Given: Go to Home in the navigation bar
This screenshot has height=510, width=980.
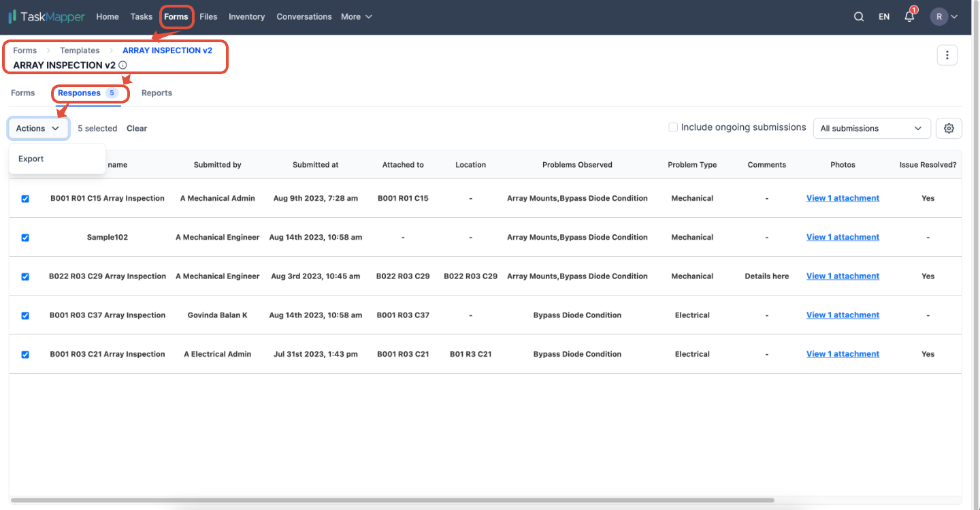Looking at the screenshot, I should click(x=108, y=16).
